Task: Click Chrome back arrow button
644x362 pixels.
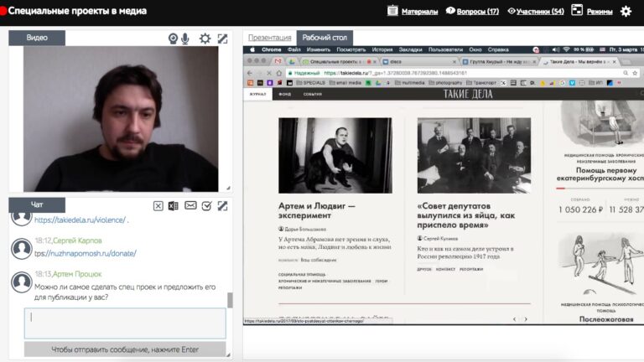Action: pos(250,73)
